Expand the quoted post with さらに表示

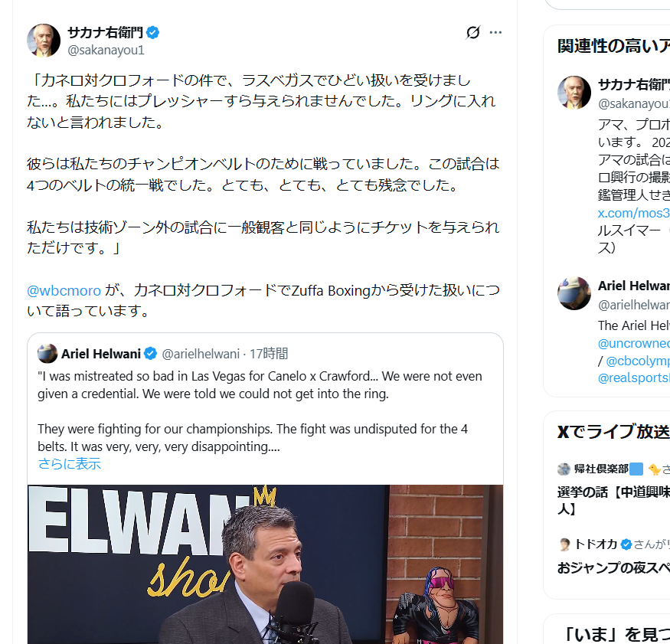(x=69, y=463)
